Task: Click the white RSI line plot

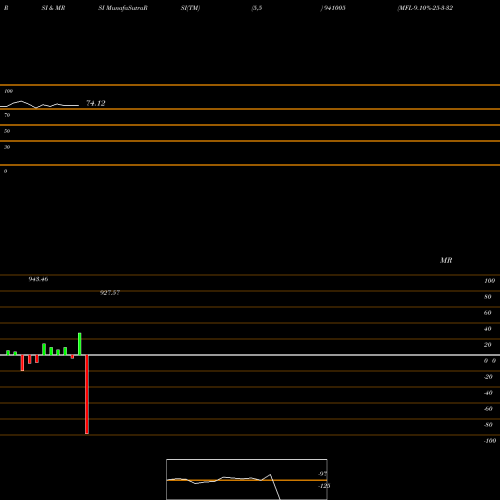Action: click(x=39, y=105)
